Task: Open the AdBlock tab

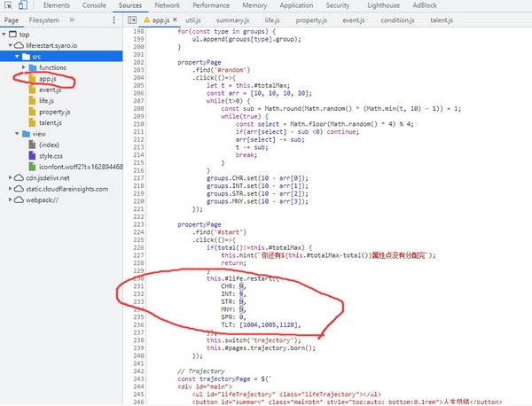Action: tap(425, 5)
